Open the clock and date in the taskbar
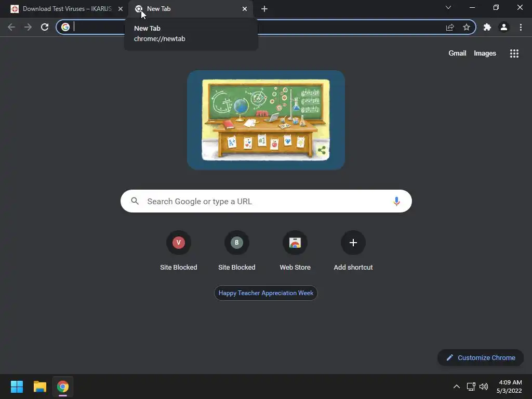532x399 pixels. pyautogui.click(x=509, y=387)
